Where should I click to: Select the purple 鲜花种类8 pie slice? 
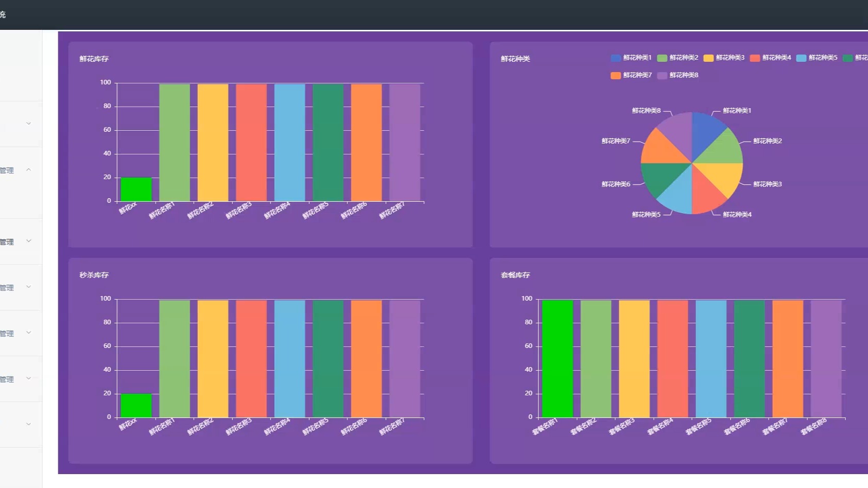[x=679, y=133]
